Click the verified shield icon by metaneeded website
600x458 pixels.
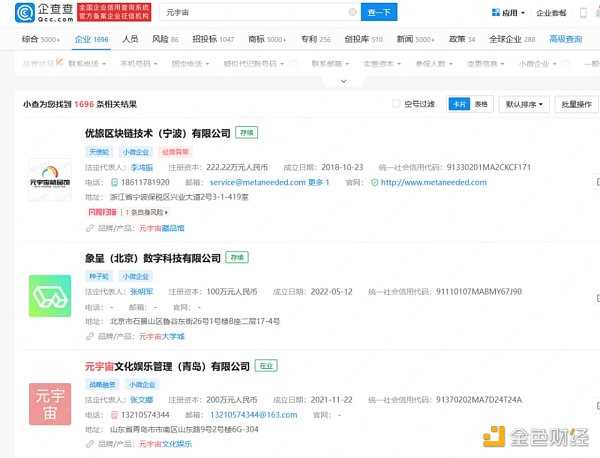(x=374, y=183)
